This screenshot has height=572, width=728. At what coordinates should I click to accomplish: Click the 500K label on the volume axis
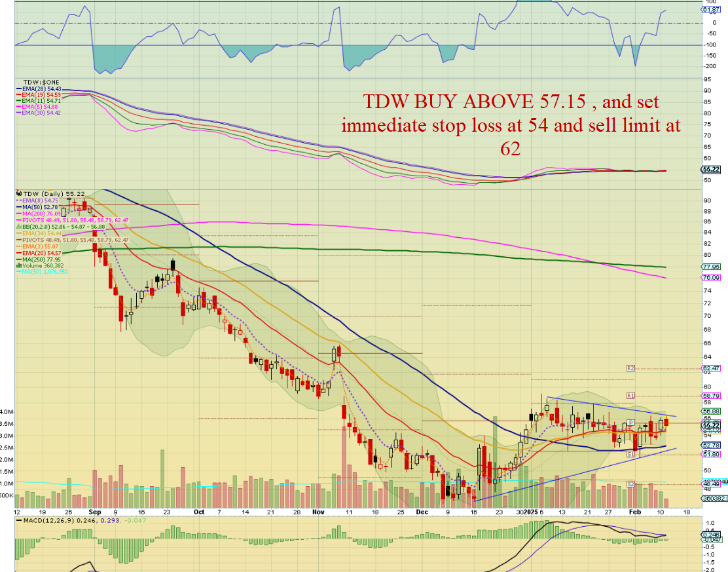point(7,495)
